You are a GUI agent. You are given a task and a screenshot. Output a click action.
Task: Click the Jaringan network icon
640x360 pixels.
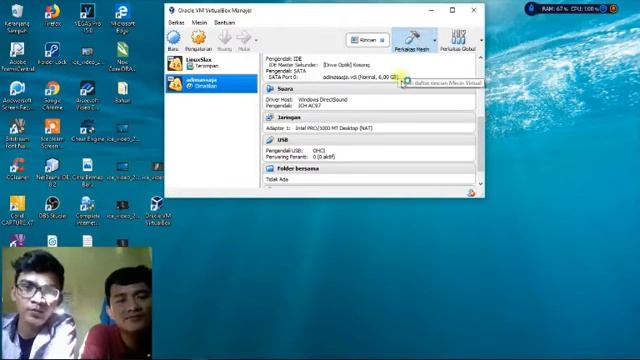[x=270, y=117]
